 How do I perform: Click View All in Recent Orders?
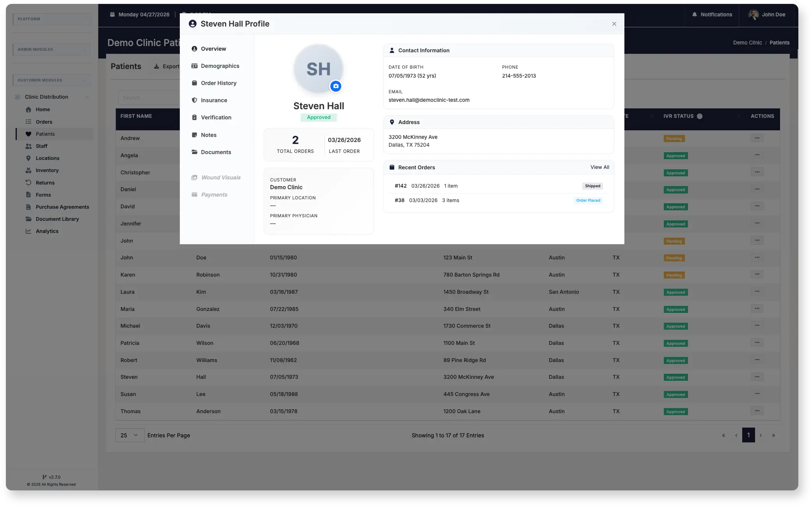[x=599, y=167]
